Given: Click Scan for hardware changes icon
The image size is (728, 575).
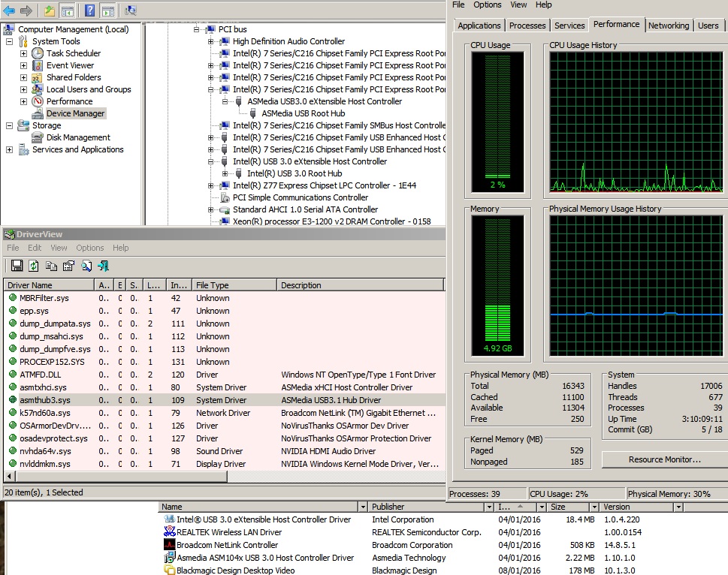Looking at the screenshot, I should (130, 11).
